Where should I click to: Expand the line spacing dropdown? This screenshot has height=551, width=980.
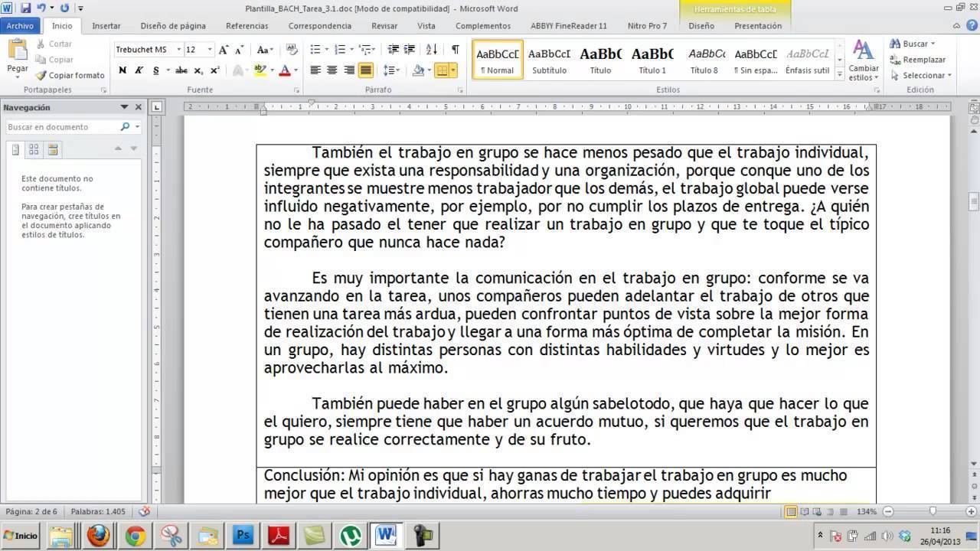pyautogui.click(x=398, y=70)
